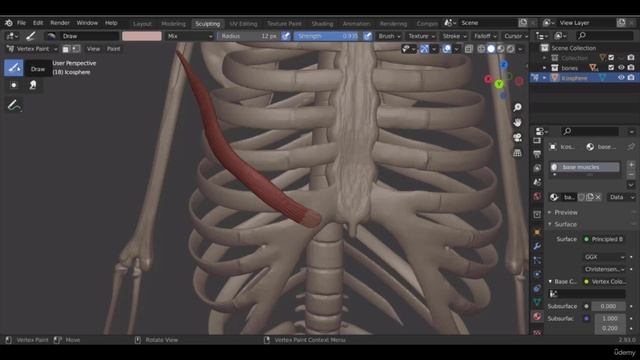Hide Icosphere with eye icon

click(621, 78)
